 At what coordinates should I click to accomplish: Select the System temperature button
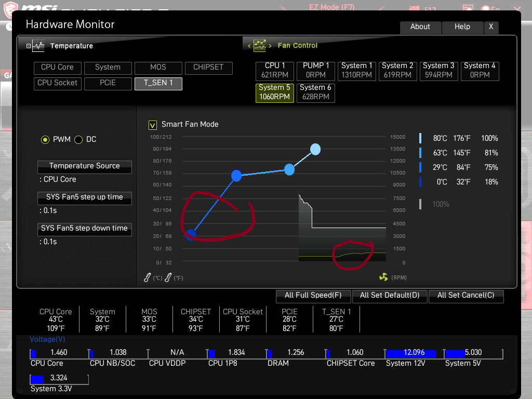[x=108, y=68]
